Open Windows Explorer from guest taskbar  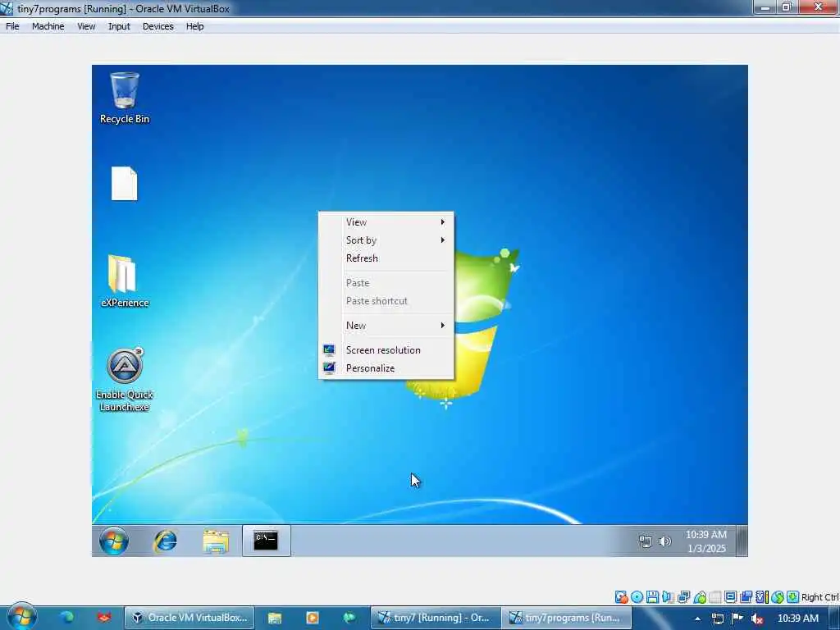[216, 541]
